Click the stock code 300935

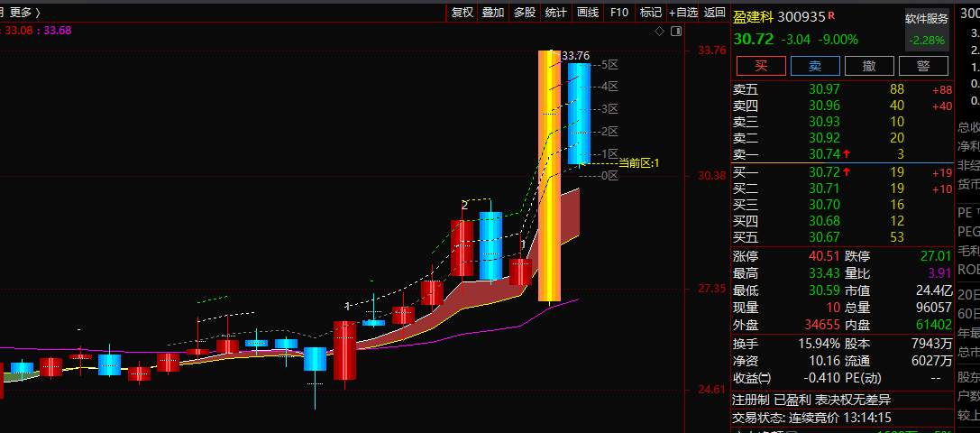801,17
